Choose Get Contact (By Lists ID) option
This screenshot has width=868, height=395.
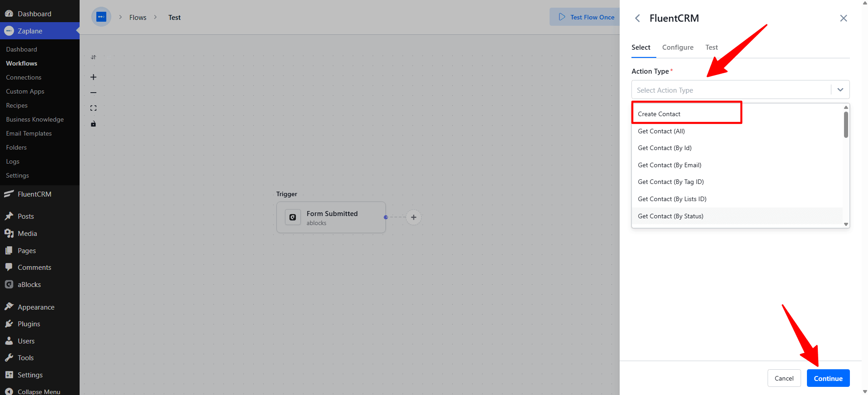click(x=737, y=199)
